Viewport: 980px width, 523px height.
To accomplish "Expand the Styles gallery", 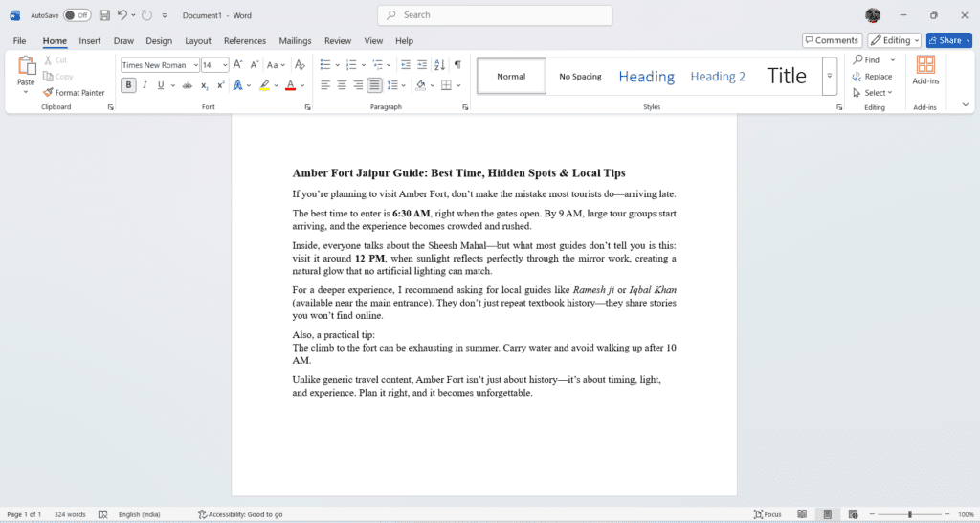I will [830, 76].
